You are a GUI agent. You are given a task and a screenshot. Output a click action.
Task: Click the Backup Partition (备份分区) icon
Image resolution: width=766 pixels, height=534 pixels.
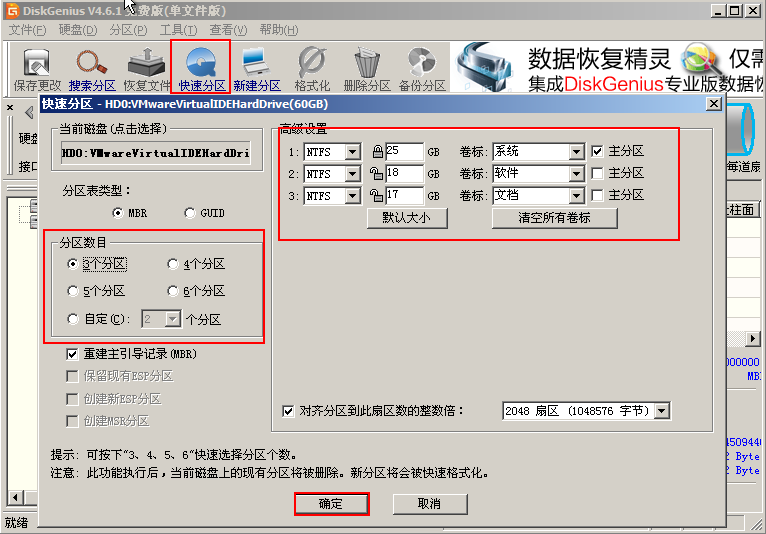click(x=422, y=70)
